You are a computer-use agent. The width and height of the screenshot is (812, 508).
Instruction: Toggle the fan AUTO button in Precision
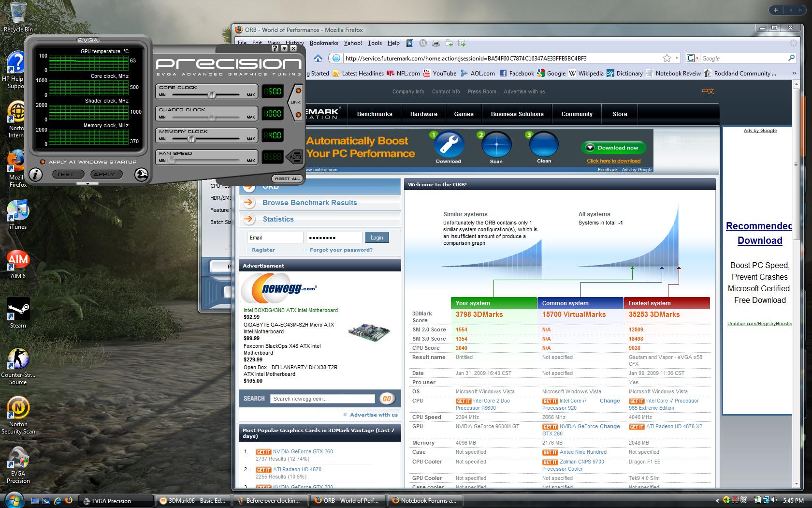point(295,157)
